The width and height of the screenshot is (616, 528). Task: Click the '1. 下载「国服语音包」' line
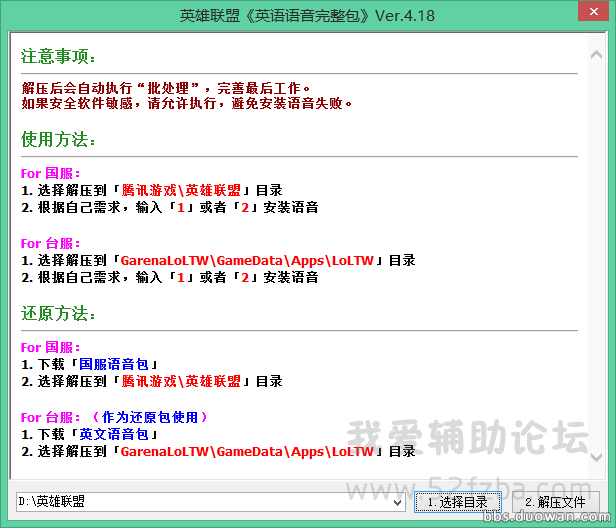[90, 365]
